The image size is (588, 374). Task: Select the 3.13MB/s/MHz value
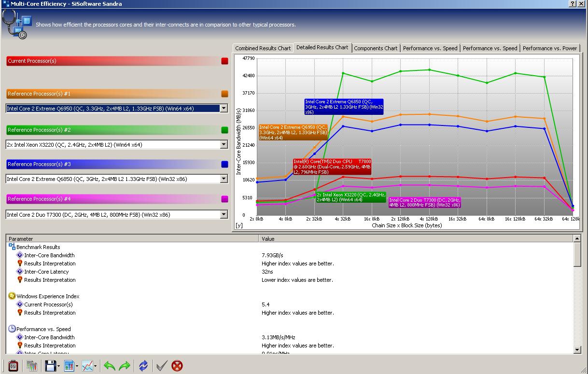point(278,337)
